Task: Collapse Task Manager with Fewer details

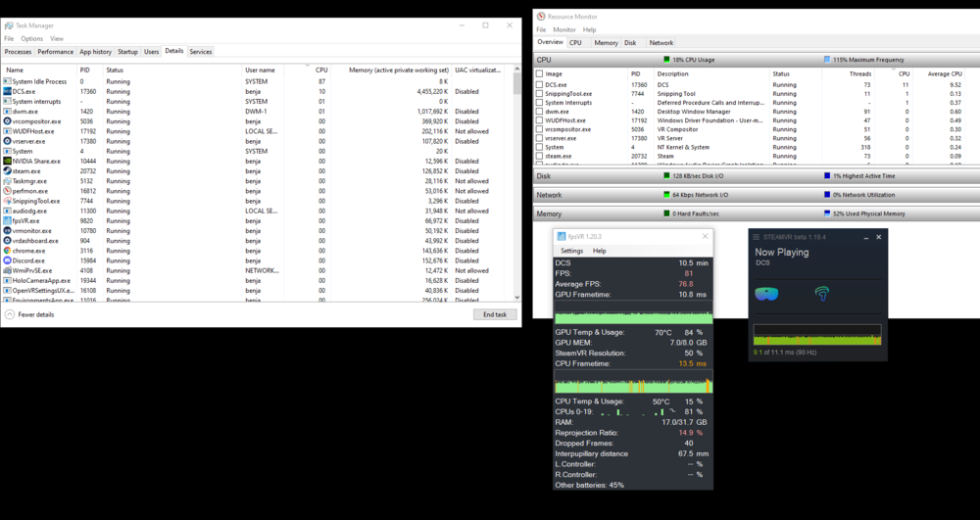Action: (30, 314)
